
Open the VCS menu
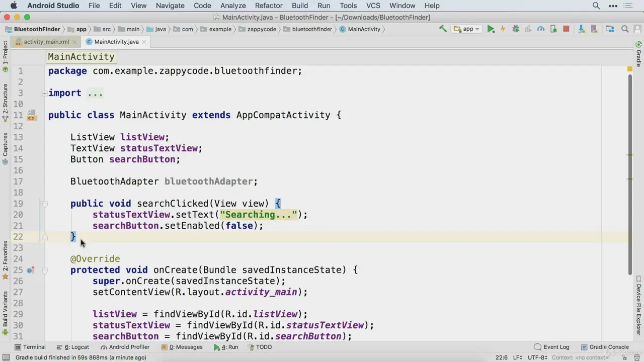373,6
